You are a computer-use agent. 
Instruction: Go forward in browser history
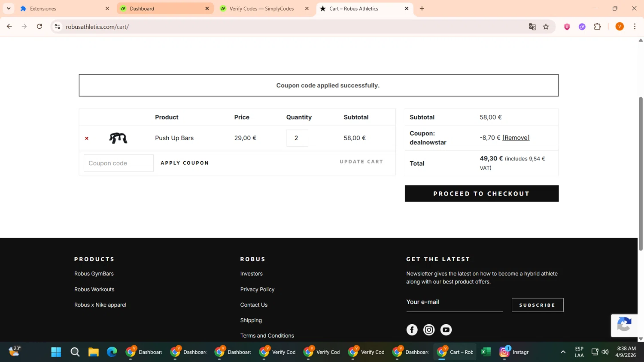click(x=24, y=27)
